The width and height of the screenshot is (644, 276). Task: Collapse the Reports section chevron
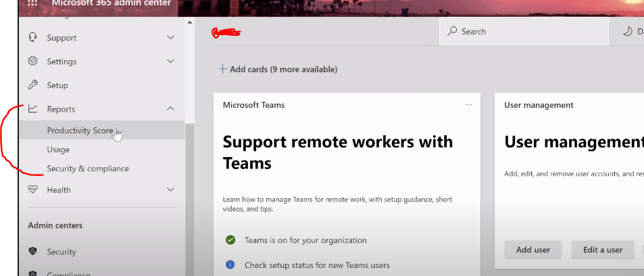click(x=170, y=109)
